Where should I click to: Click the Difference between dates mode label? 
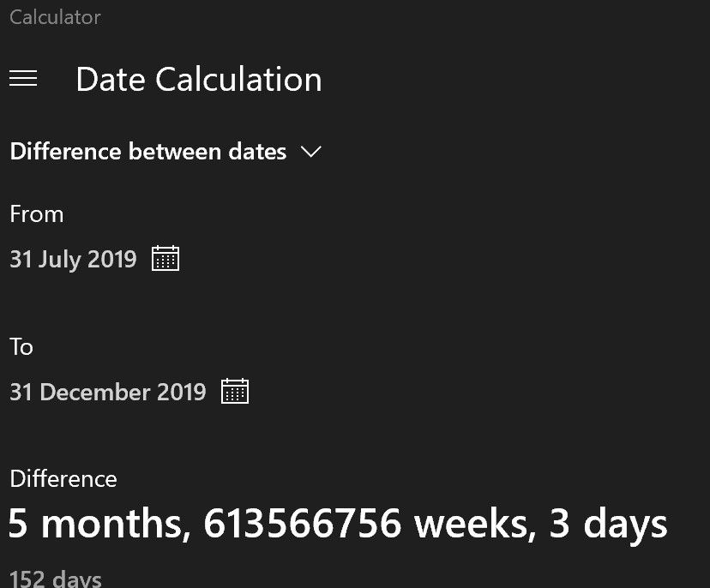(148, 152)
